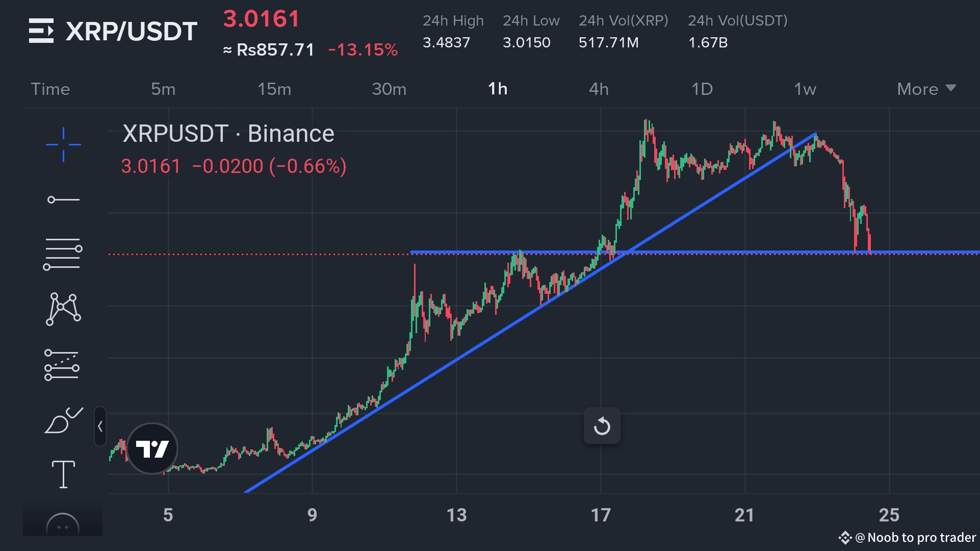Select the XABCD pattern tool
Image resolution: width=980 pixels, height=551 pixels.
coord(63,309)
